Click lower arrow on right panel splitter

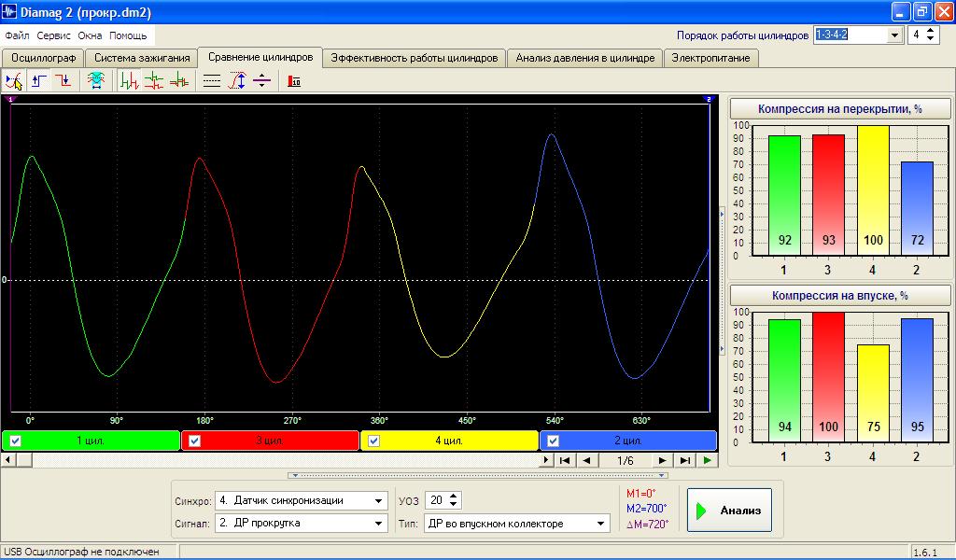(722, 348)
